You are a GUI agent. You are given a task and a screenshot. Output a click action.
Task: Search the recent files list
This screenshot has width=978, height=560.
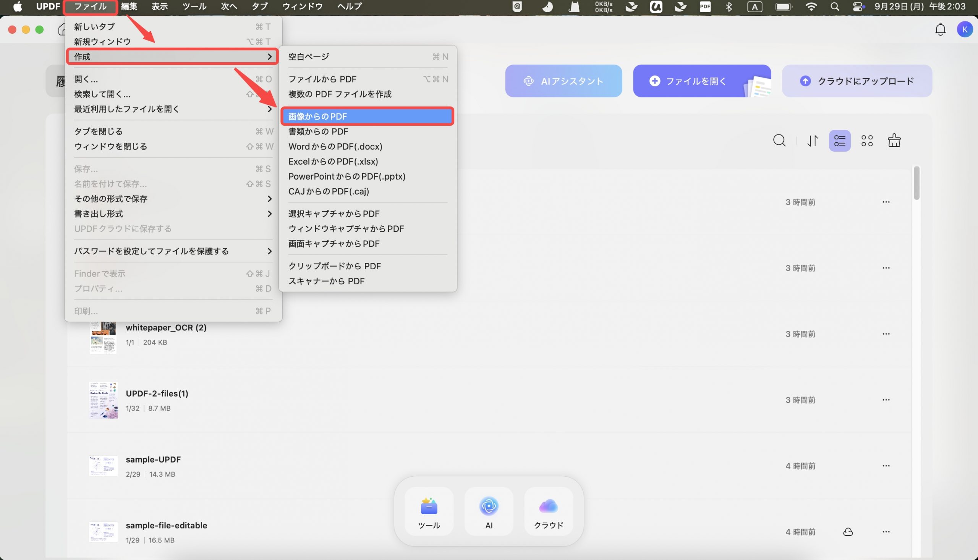point(779,141)
